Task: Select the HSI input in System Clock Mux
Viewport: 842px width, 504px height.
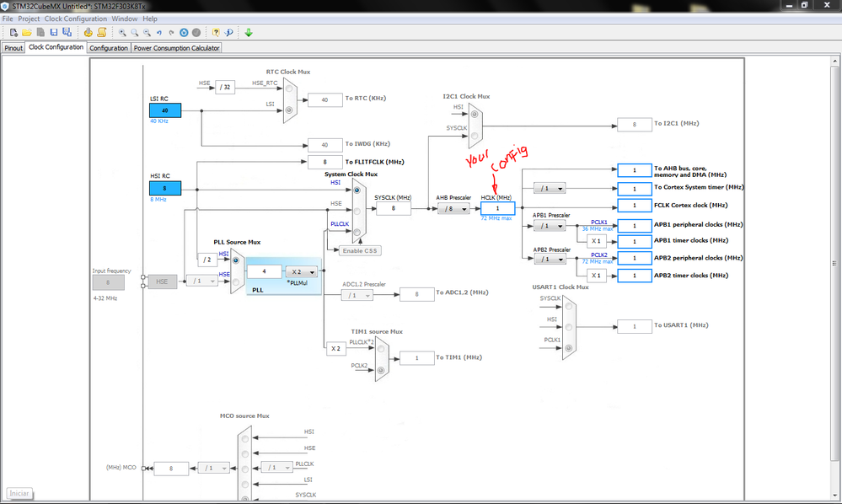Action: (x=357, y=190)
